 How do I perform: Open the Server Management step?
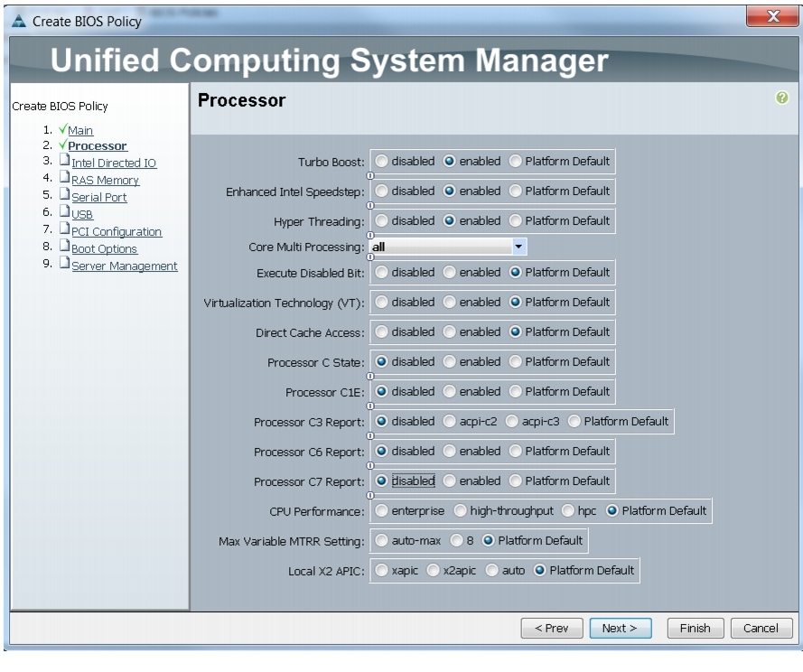coord(125,266)
